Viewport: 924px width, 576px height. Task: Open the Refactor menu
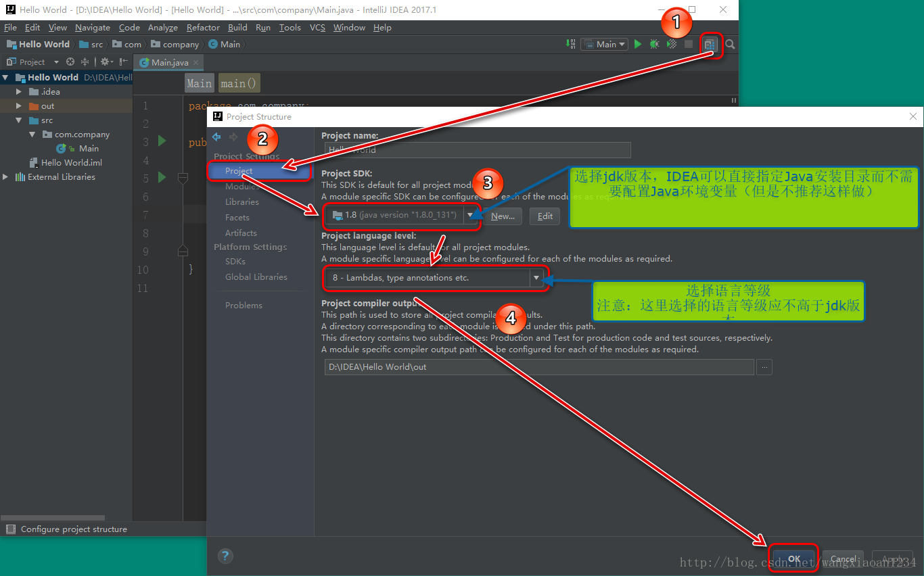coord(203,28)
